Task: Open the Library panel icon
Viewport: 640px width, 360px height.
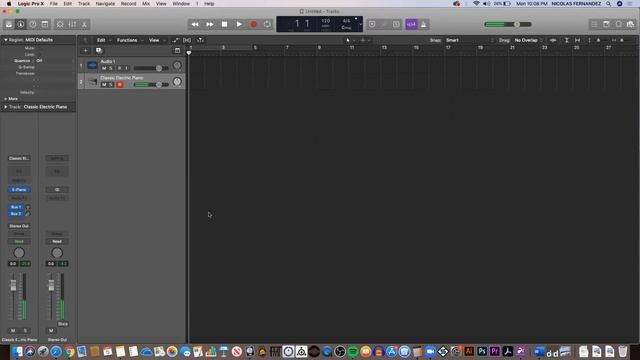Action: point(9,24)
